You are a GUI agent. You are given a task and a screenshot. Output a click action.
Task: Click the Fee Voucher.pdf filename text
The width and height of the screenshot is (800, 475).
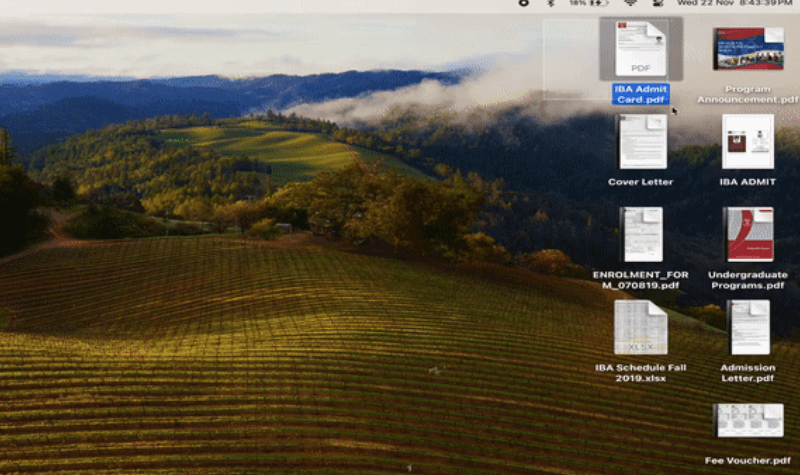coord(748,460)
